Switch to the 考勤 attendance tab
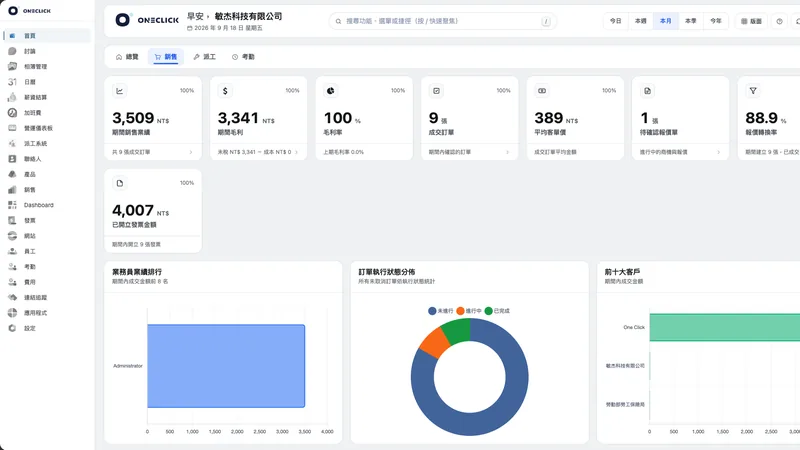 coord(243,57)
